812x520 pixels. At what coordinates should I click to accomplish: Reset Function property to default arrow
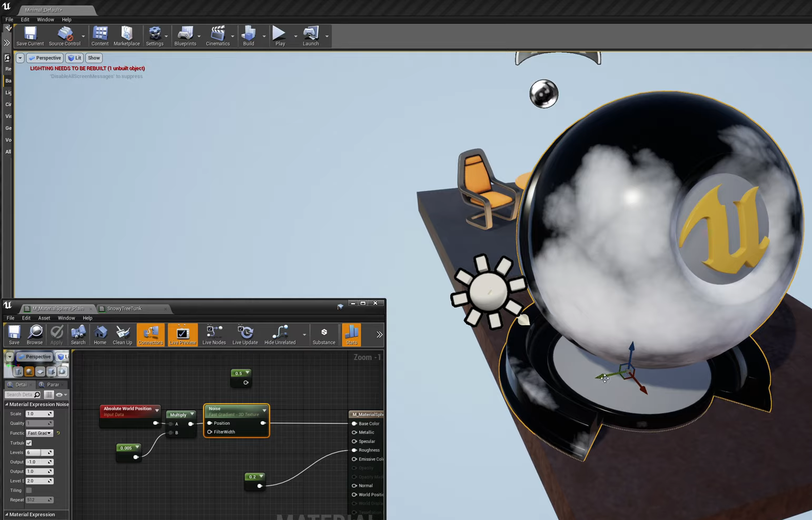pos(58,433)
